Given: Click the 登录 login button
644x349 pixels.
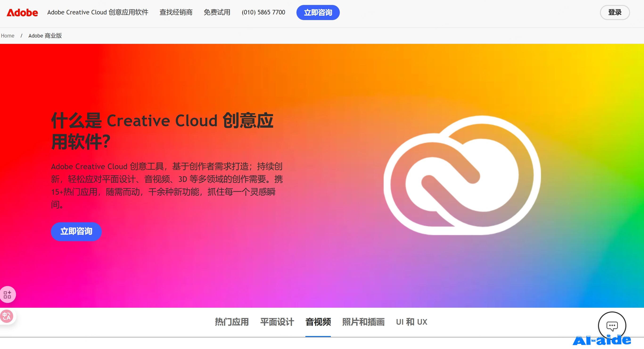Looking at the screenshot, I should [x=615, y=12].
